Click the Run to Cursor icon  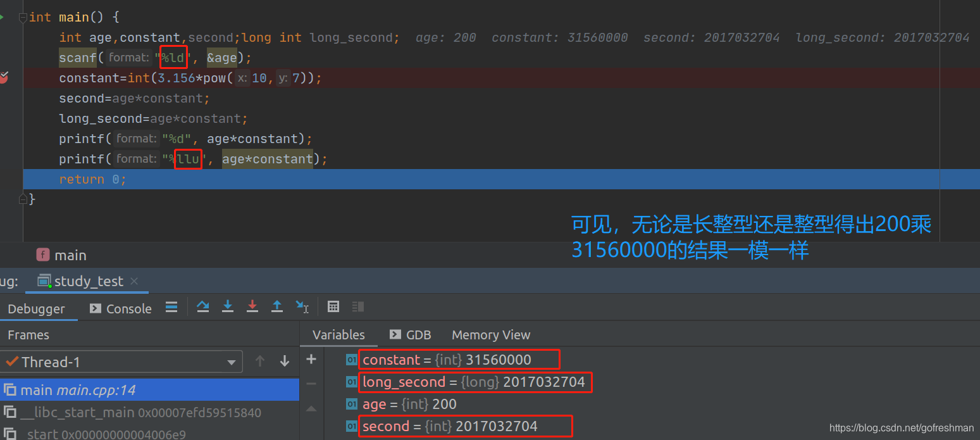coord(302,306)
